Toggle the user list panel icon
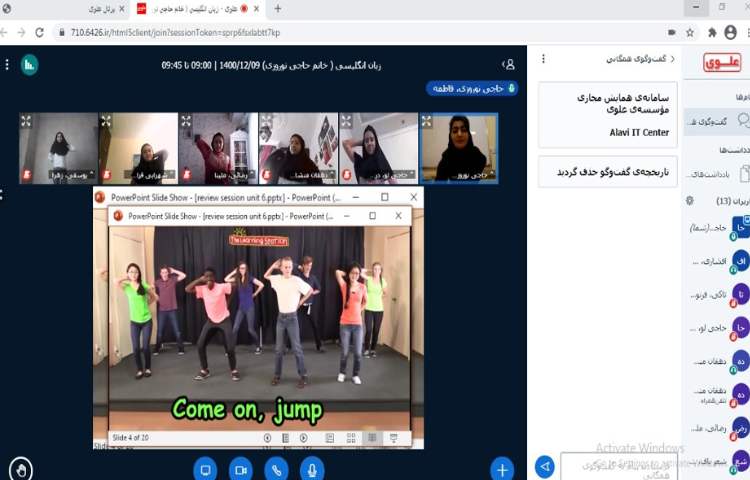The width and height of the screenshot is (750, 480). pos(509,65)
